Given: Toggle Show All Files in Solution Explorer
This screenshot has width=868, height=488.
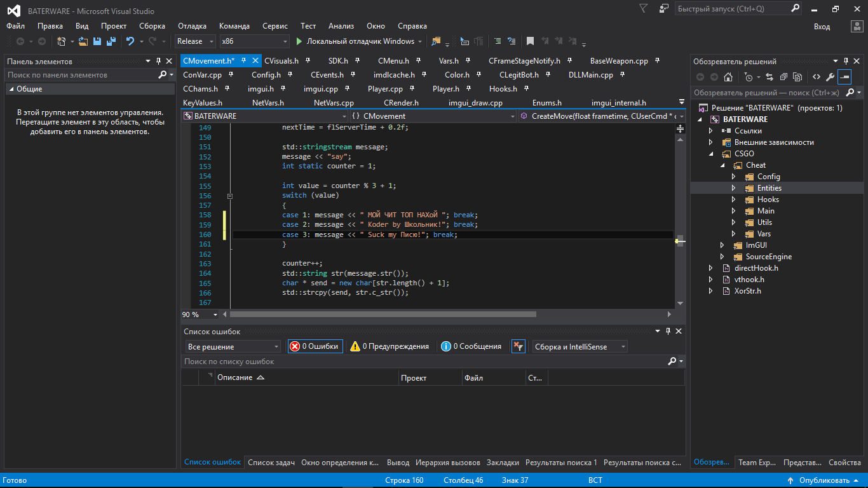Looking at the screenshot, I should tap(797, 77).
